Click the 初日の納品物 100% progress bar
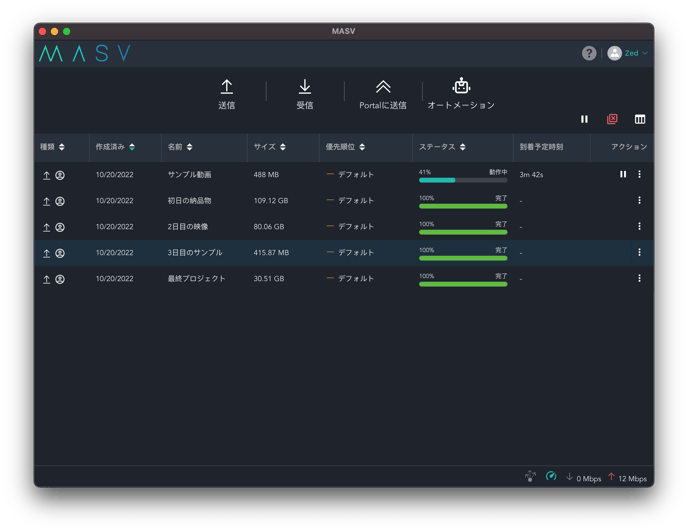688x532 pixels. 463,206
